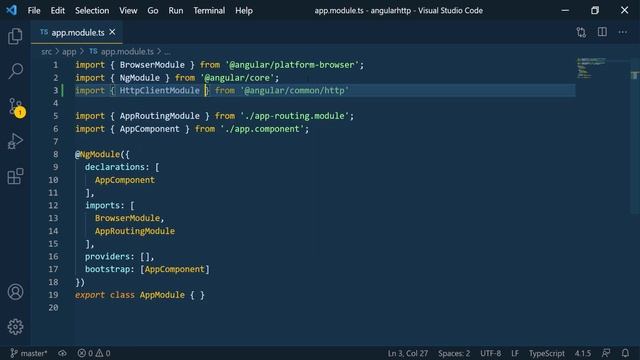Click NgModule import name on line 2

(x=140, y=78)
